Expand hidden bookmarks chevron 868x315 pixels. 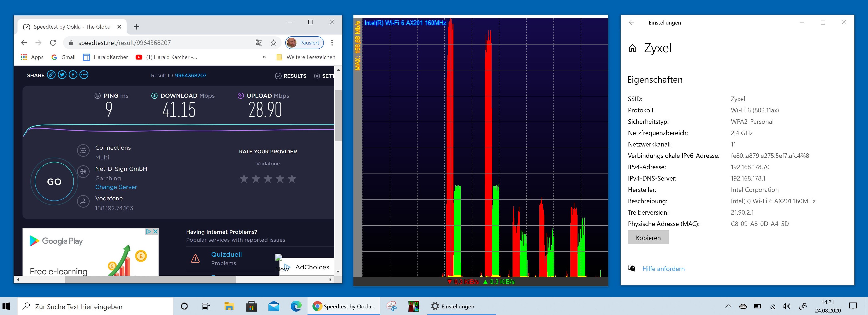264,57
